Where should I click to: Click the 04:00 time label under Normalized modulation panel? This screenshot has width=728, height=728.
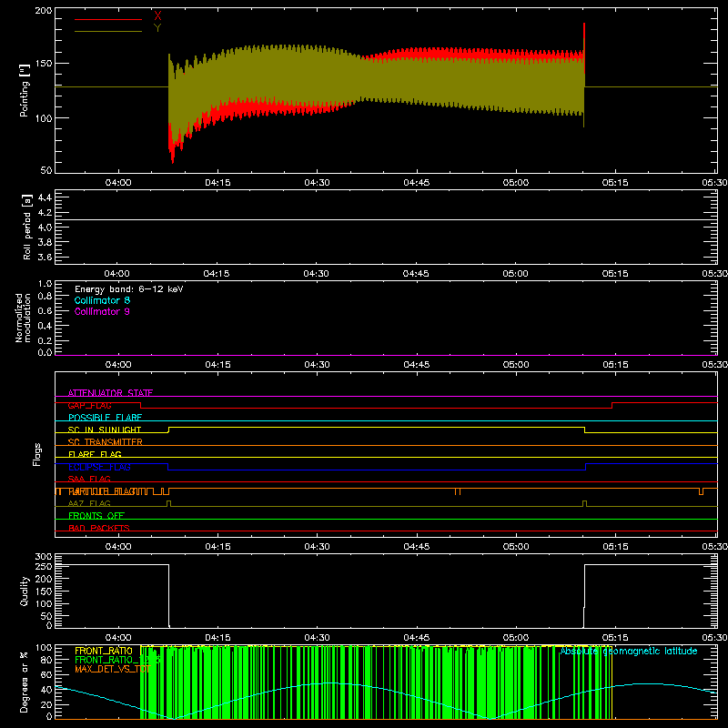118,365
